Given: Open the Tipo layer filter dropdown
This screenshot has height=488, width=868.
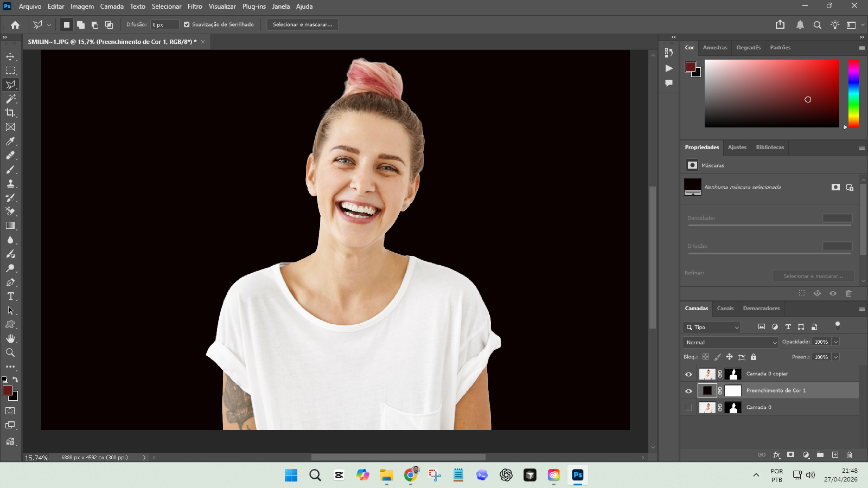Looking at the screenshot, I should pyautogui.click(x=711, y=328).
